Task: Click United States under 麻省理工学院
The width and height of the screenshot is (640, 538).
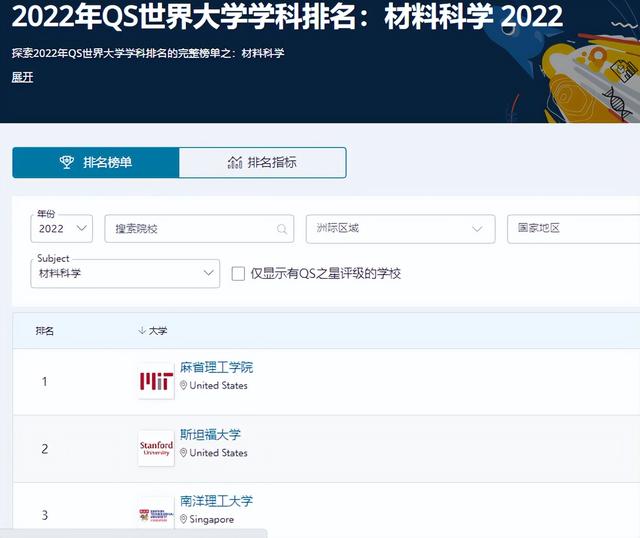Action: [218, 385]
